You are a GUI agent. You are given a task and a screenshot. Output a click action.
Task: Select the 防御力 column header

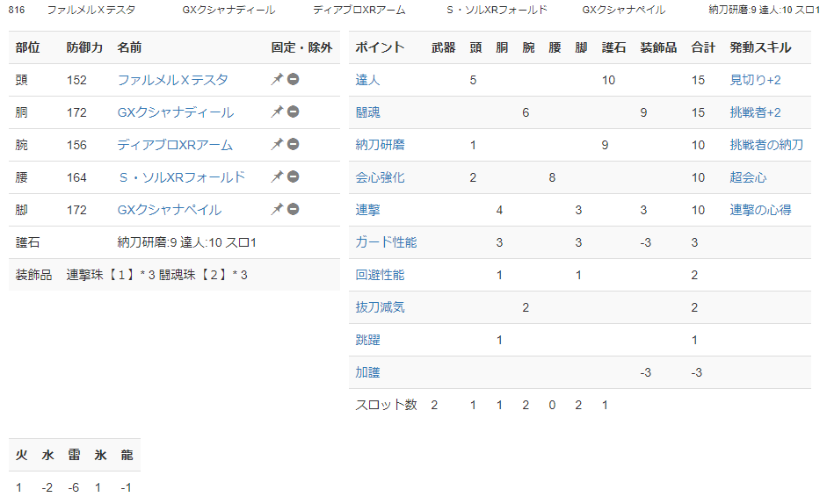point(84,47)
